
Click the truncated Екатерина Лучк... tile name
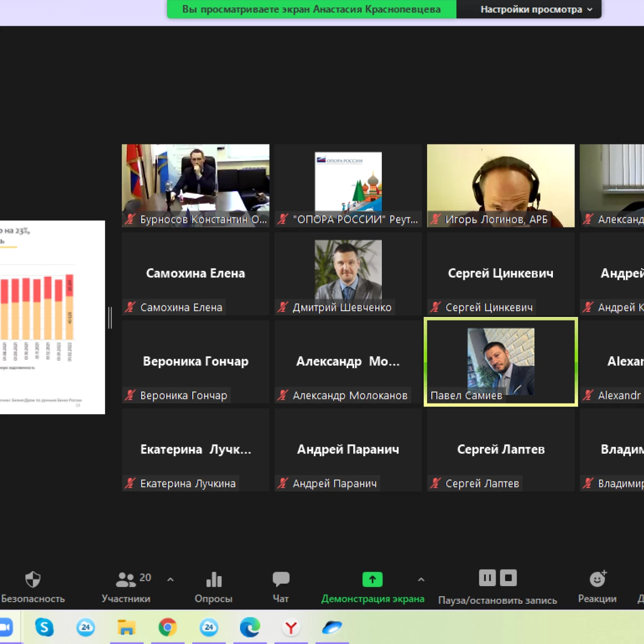[x=196, y=449]
